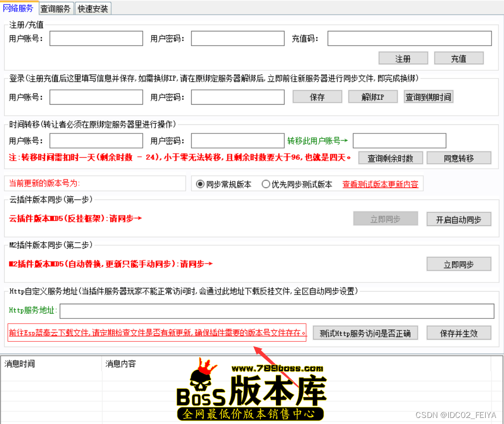Choose 优先同步测试版本 radio option
Viewport: 504px width, 424px height.
point(266,184)
